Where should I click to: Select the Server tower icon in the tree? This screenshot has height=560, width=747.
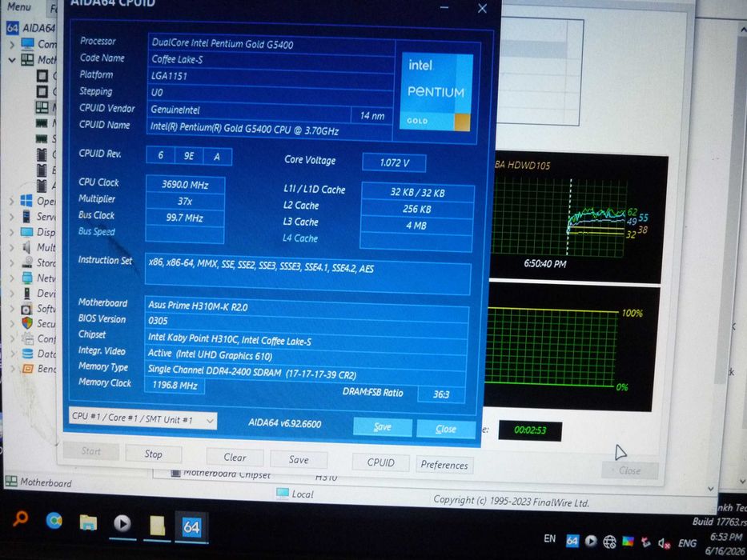26,216
